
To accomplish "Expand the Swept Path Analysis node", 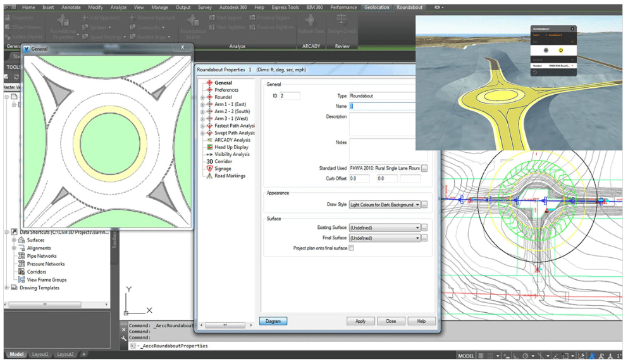I will pyautogui.click(x=202, y=133).
